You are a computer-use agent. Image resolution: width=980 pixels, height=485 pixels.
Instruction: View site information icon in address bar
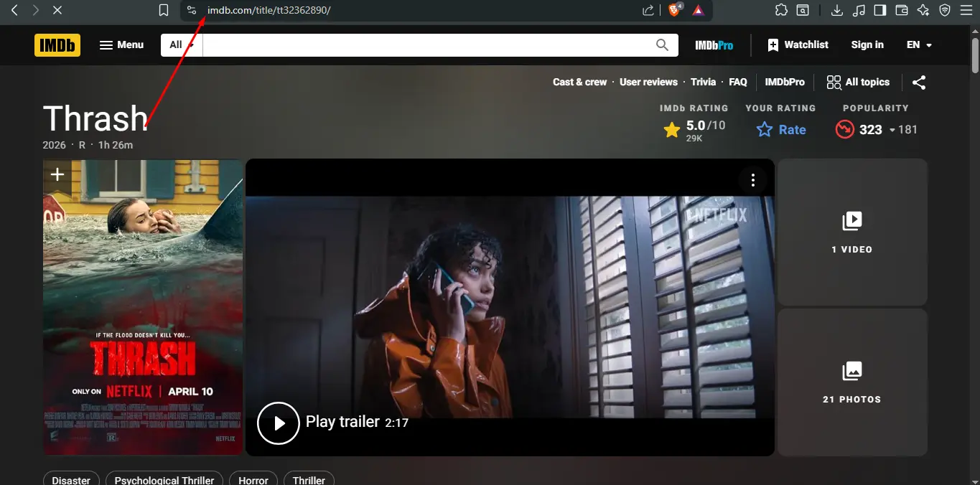[191, 10]
